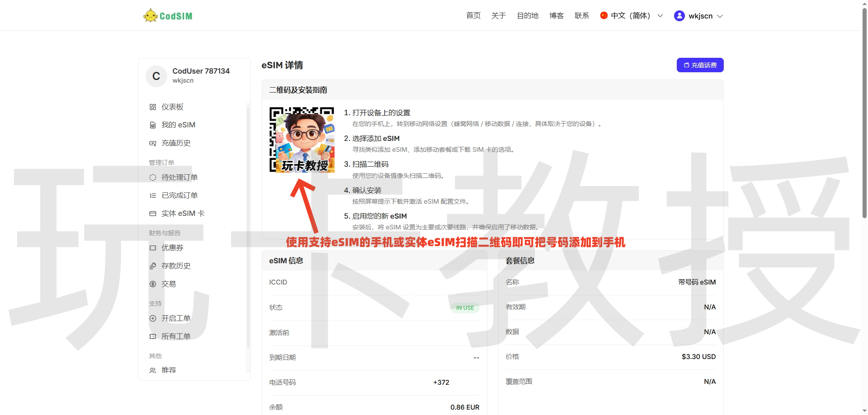The height and width of the screenshot is (415, 868).
Task: Open the 博客 menu item
Action: coord(556,15)
